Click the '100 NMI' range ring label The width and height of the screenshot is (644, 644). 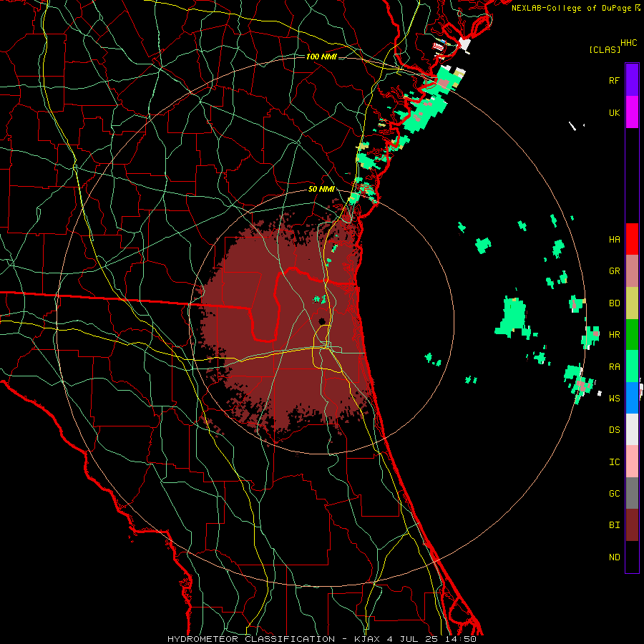pyautogui.click(x=321, y=57)
